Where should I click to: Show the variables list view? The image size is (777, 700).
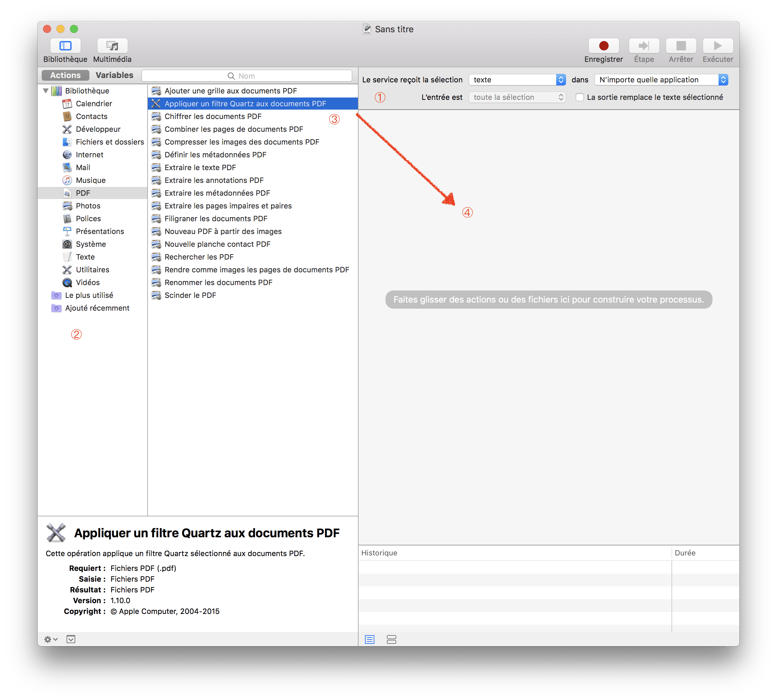(392, 639)
